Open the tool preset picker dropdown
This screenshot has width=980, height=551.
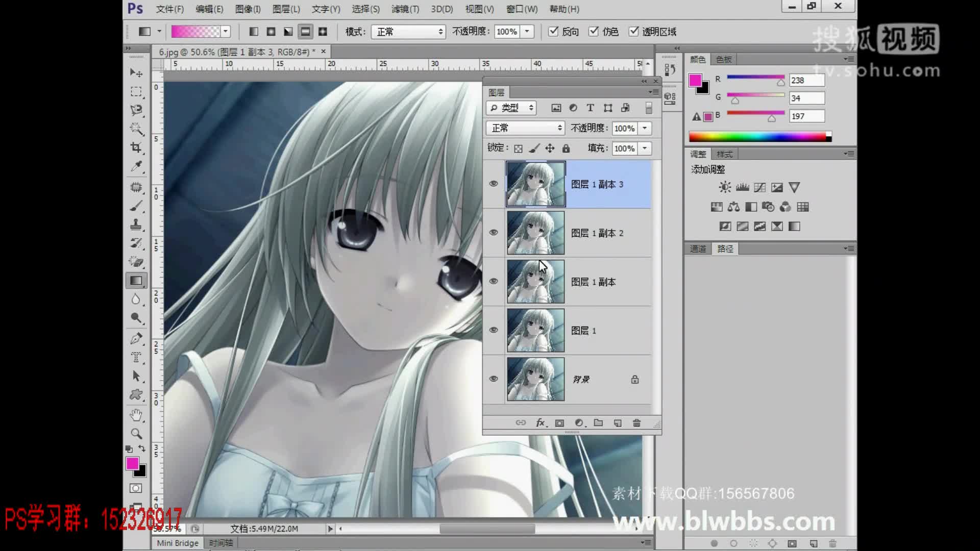point(159,32)
